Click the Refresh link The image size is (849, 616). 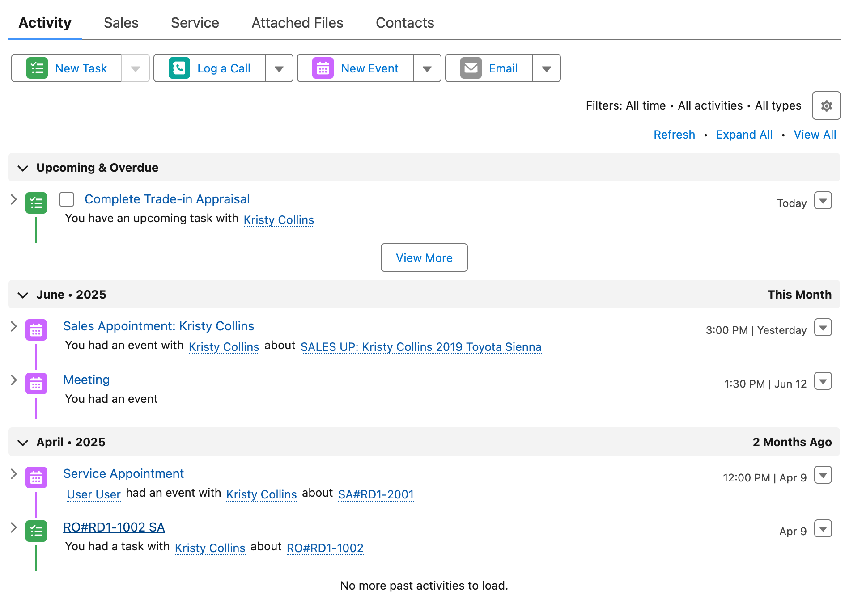(674, 135)
